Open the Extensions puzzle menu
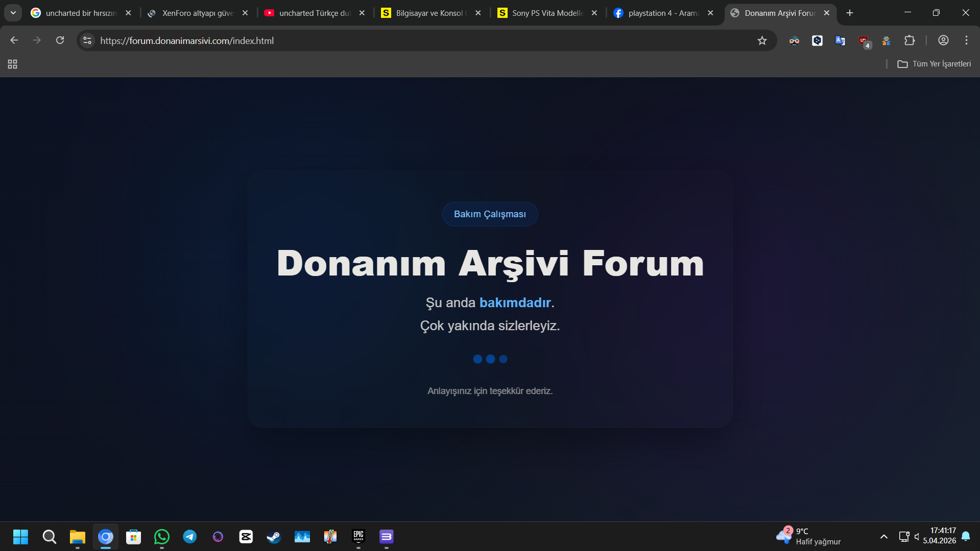The height and width of the screenshot is (551, 980). pos(910,40)
